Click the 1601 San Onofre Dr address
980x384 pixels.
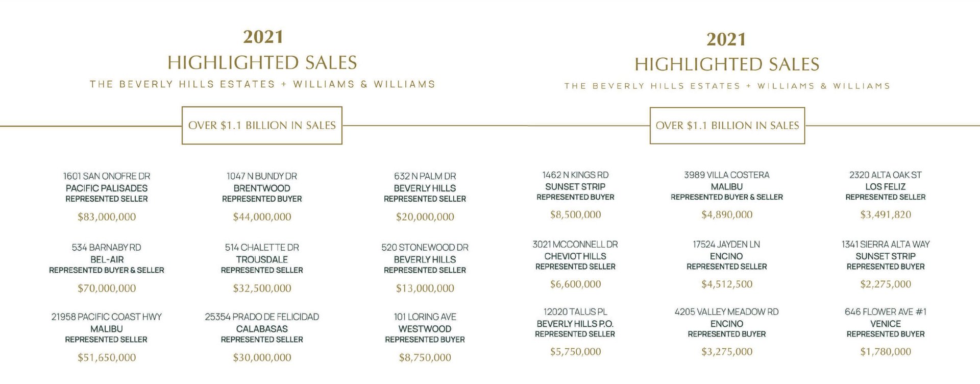(x=107, y=176)
